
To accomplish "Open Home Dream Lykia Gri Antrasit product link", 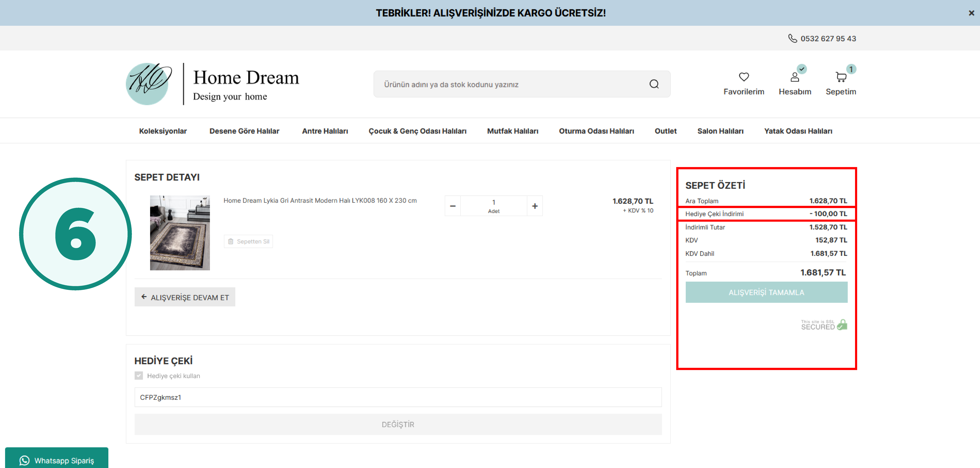I will [x=320, y=201].
